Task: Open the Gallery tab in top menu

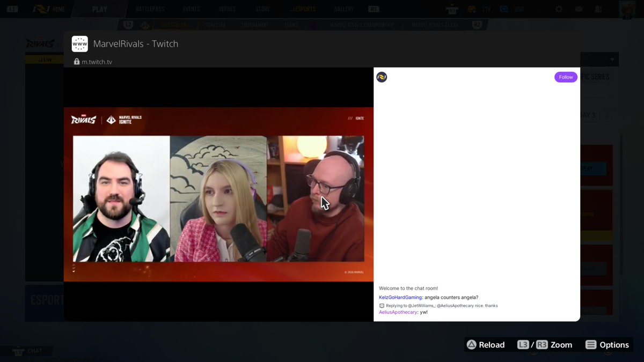Action: point(343,9)
